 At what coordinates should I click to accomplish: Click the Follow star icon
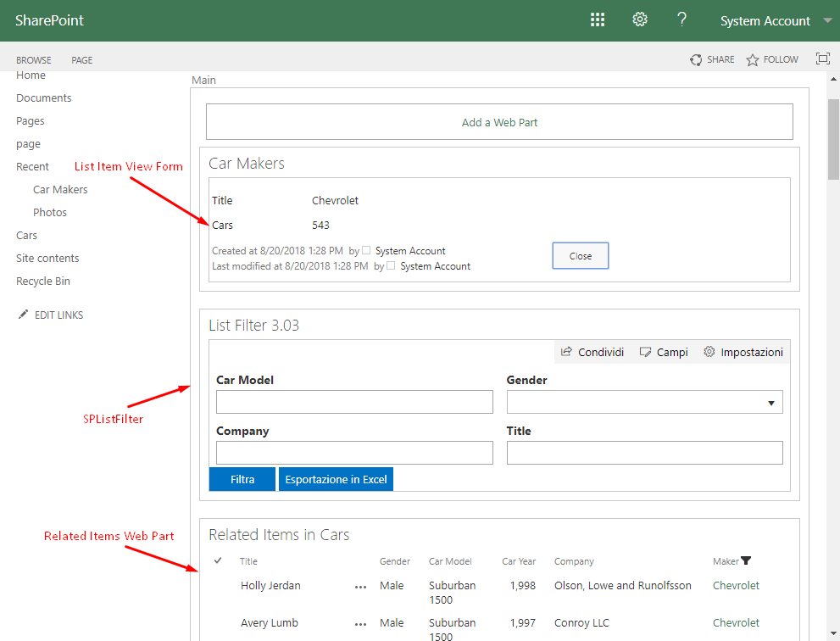click(753, 59)
